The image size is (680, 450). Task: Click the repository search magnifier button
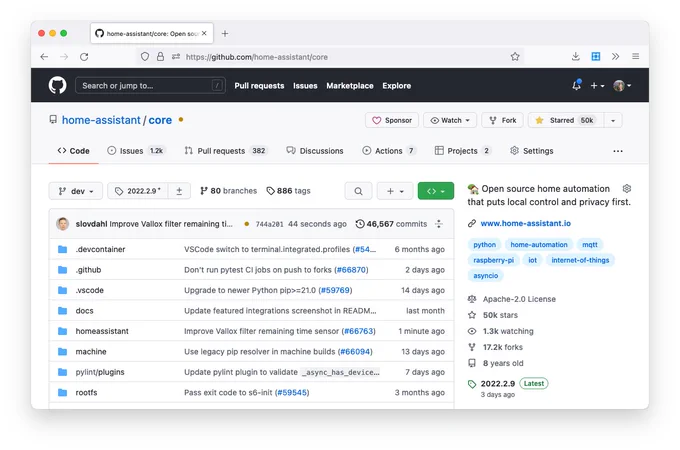[x=358, y=191]
